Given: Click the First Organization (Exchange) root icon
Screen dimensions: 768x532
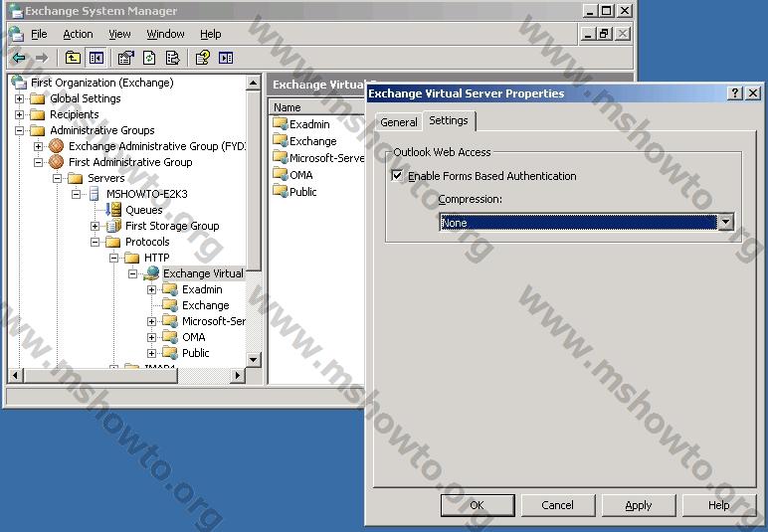Looking at the screenshot, I should (19, 83).
